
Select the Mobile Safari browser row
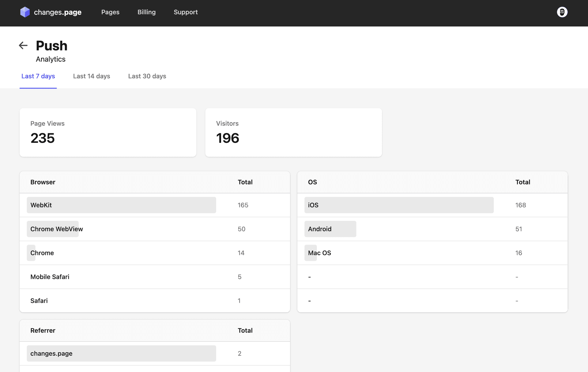(x=50, y=277)
